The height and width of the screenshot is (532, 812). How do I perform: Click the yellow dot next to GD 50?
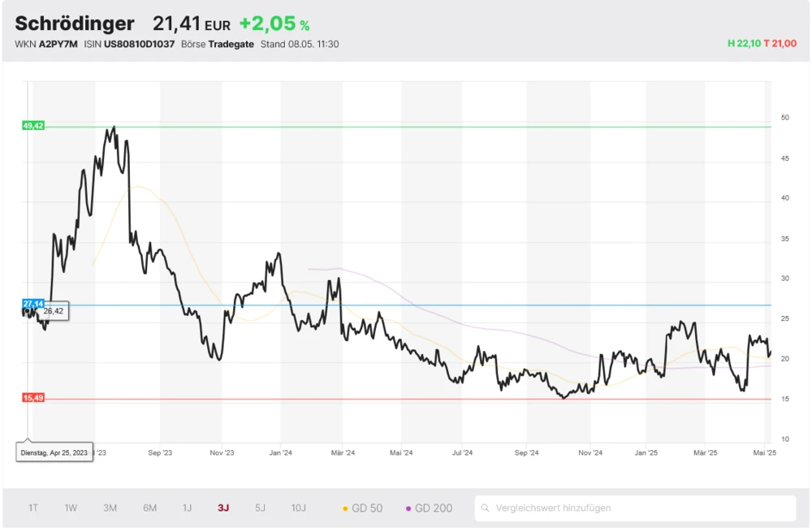click(x=345, y=508)
